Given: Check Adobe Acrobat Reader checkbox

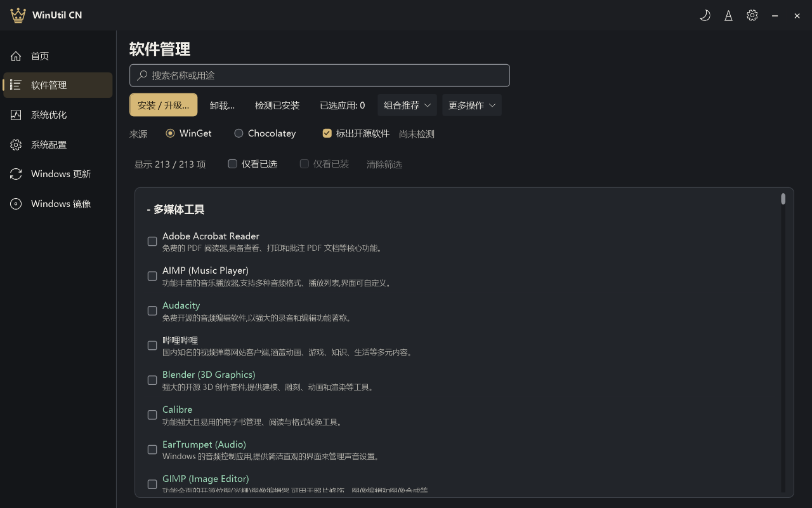Looking at the screenshot, I should (x=152, y=241).
